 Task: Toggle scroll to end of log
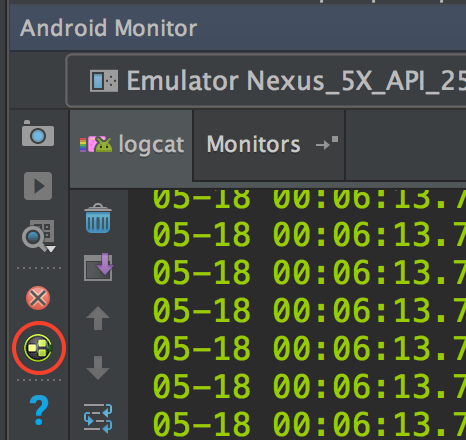click(98, 268)
